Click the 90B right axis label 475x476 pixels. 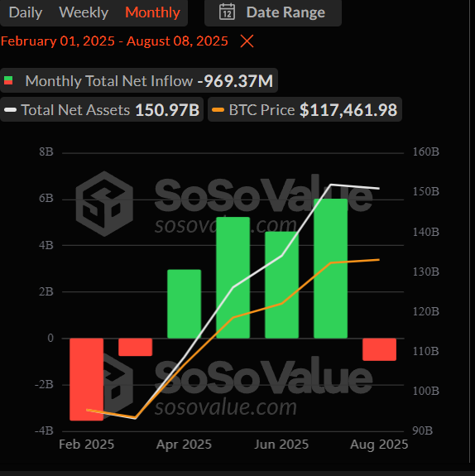[x=423, y=430]
